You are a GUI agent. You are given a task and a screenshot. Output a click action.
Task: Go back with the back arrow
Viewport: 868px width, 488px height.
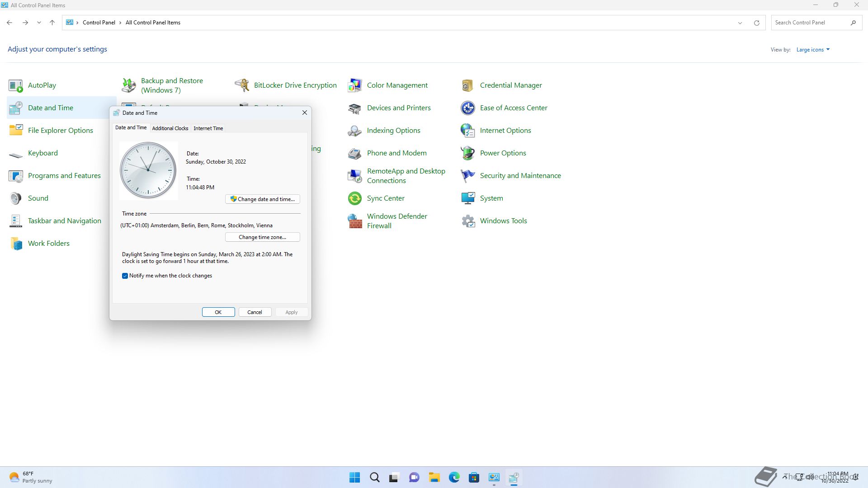pos(9,23)
